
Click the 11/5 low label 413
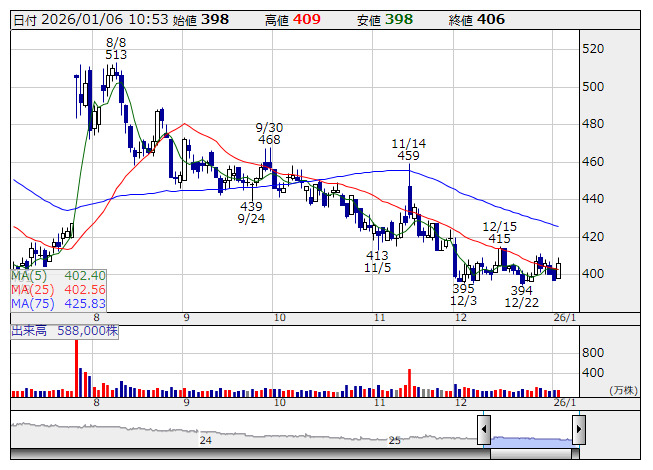click(x=377, y=256)
